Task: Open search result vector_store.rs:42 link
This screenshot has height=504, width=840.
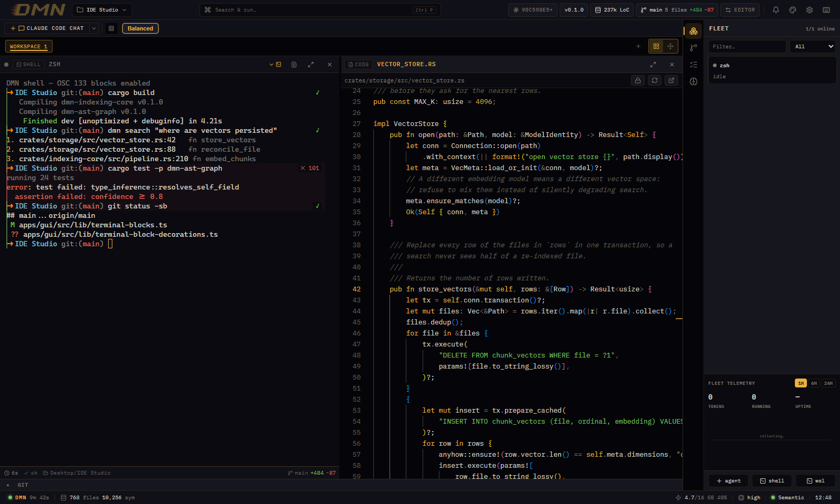Action: (x=97, y=140)
